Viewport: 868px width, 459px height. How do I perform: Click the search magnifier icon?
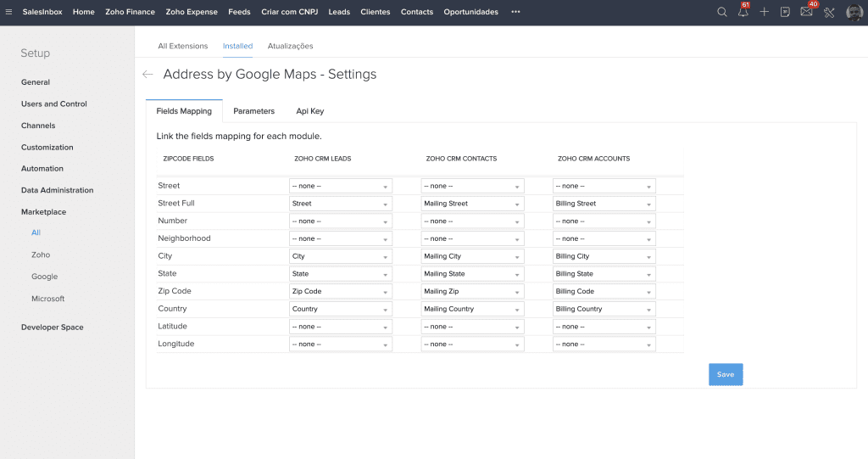(x=722, y=12)
